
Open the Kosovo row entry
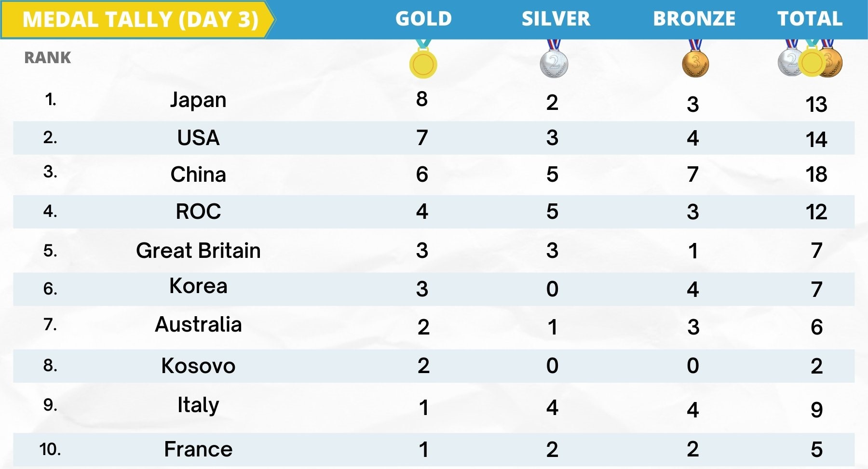pos(198,366)
